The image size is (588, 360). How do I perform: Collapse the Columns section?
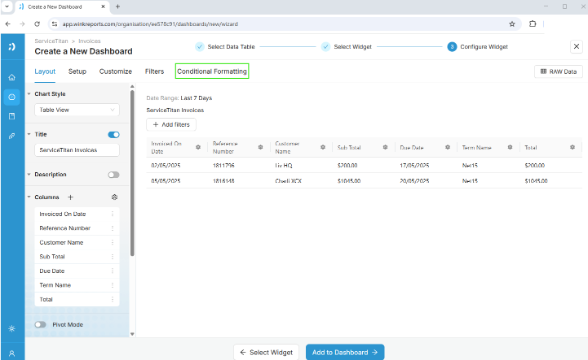pos(29,197)
